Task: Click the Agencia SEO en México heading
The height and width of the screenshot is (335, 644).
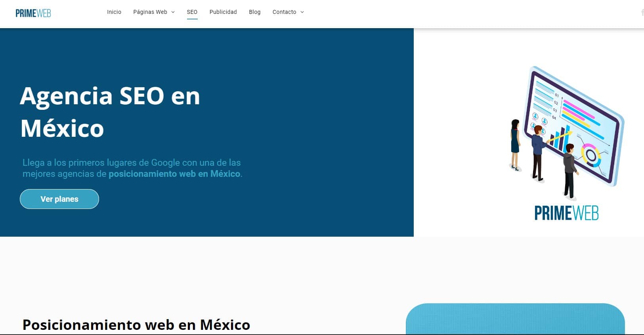Action: point(110,112)
